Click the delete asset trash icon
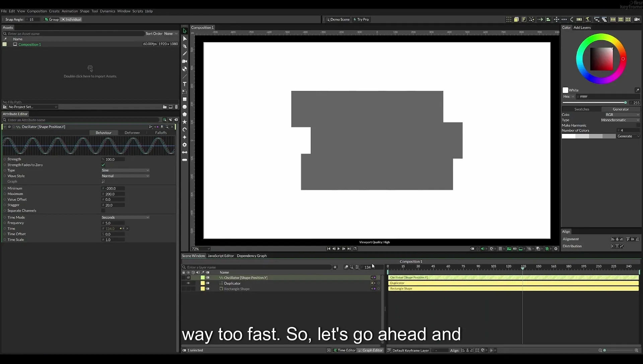Image resolution: width=643 pixels, height=364 pixels. point(176,107)
